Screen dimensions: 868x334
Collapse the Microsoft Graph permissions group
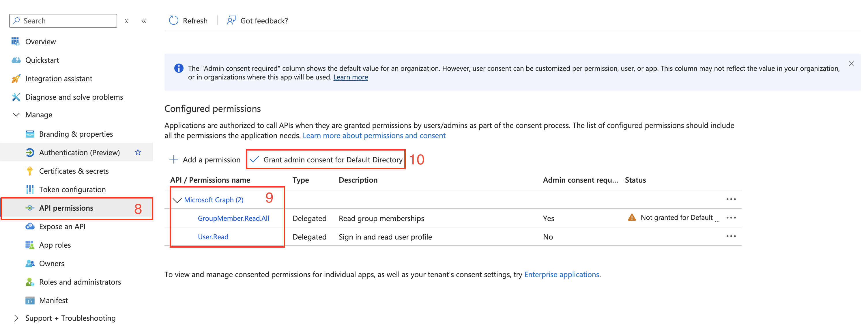coord(177,199)
